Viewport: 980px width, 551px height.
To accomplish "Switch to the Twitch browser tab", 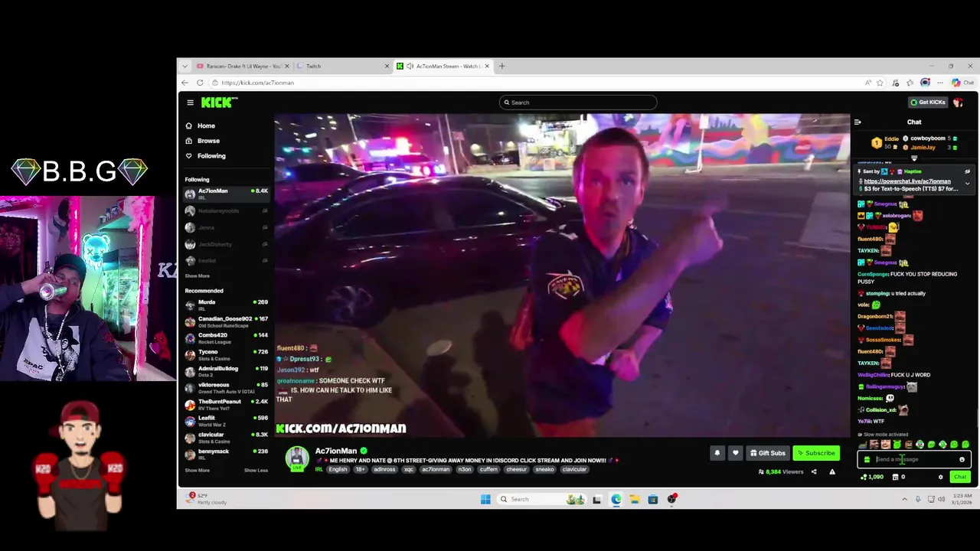I will [x=341, y=66].
